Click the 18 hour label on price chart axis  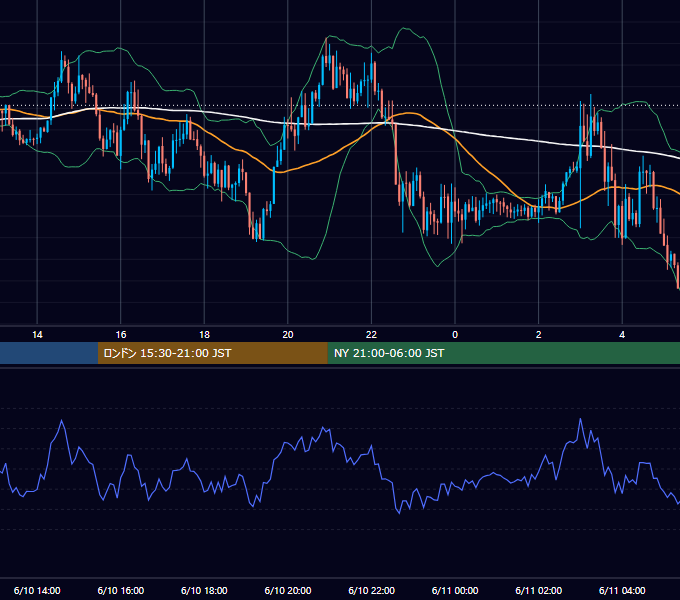[204, 335]
